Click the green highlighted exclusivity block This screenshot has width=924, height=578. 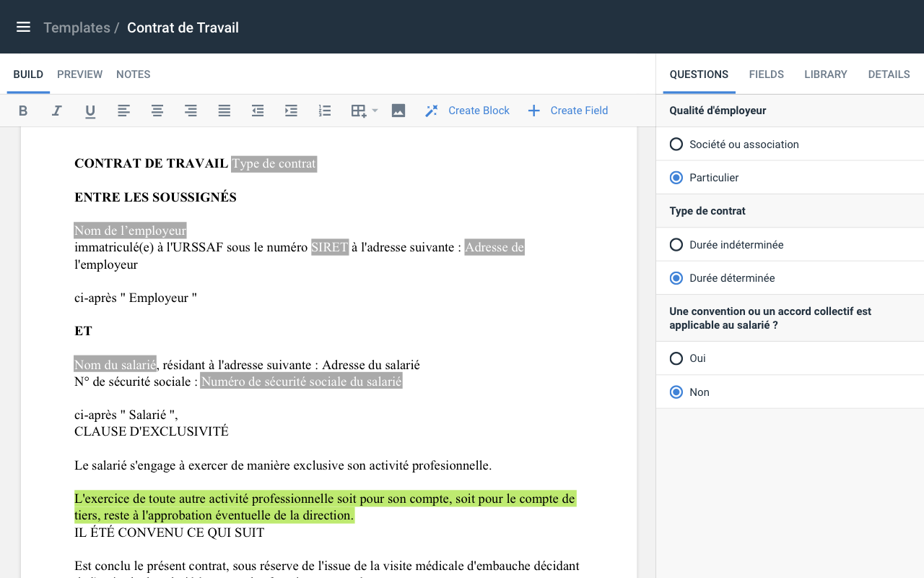(325, 507)
